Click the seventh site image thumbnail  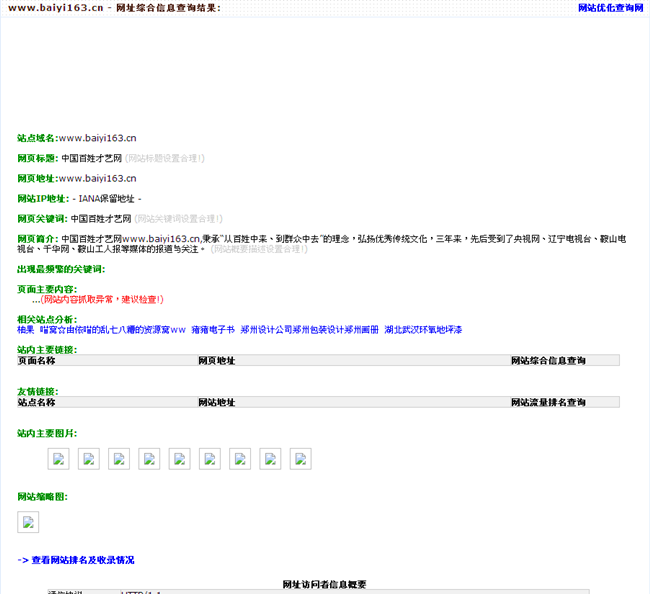240,459
